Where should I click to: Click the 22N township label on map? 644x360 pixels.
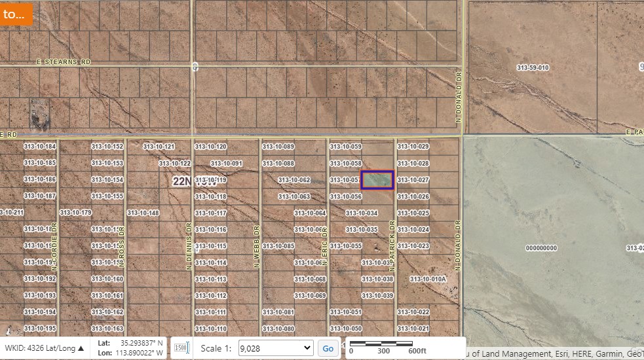pyautogui.click(x=186, y=182)
